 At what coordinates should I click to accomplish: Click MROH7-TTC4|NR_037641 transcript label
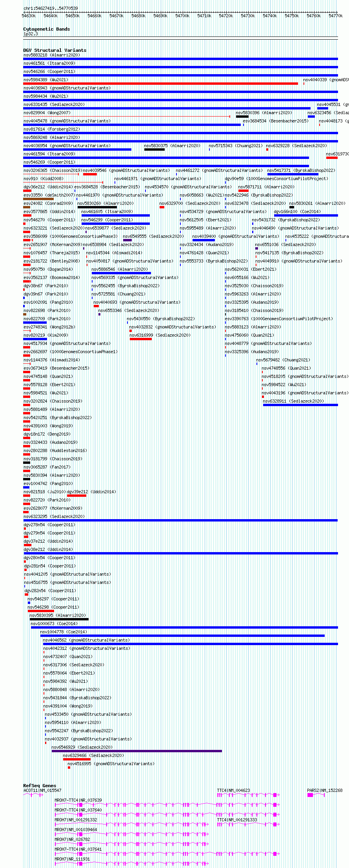coord(78,849)
